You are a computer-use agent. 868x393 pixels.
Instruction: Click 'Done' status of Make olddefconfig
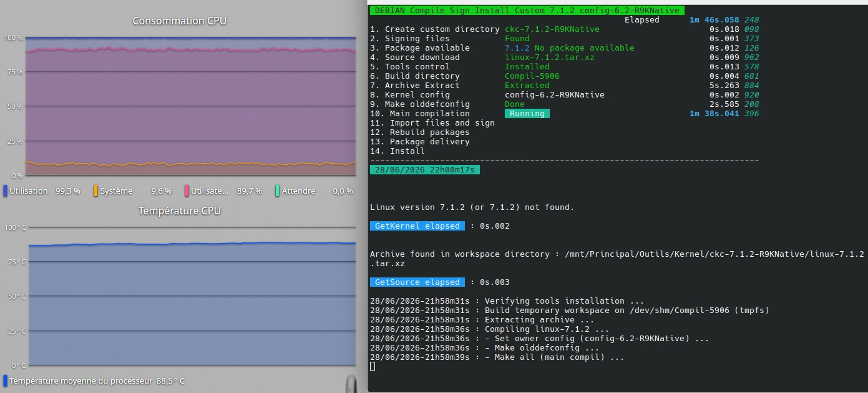[515, 104]
